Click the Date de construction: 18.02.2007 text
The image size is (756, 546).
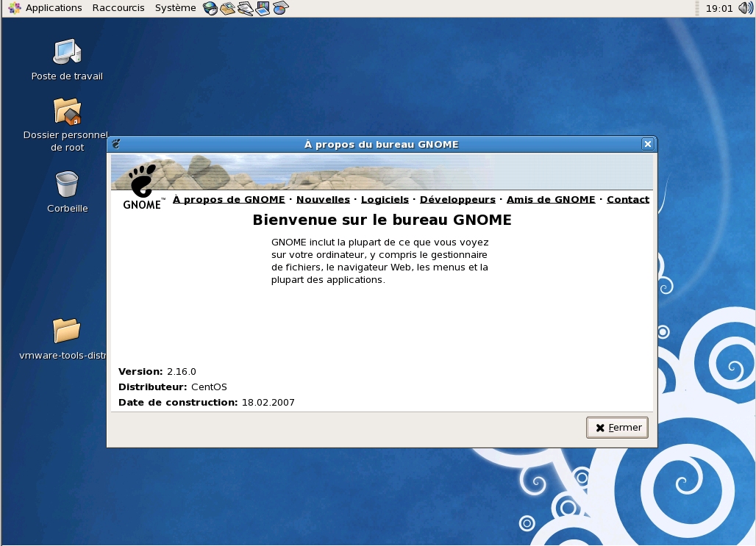tap(207, 403)
